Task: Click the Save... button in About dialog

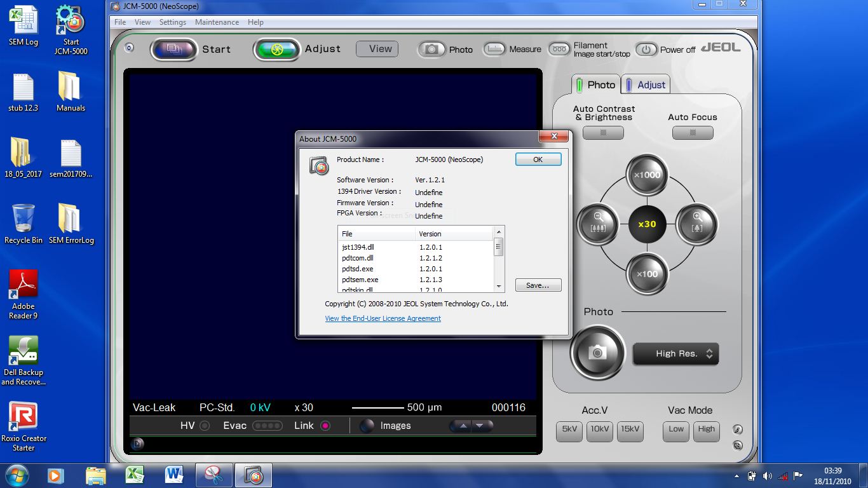Action: (538, 285)
